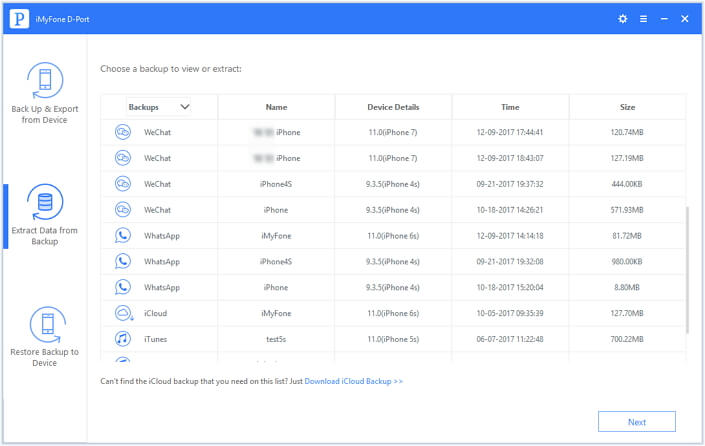Select time 09-21-2017 19:32:08 cell

coord(510,262)
